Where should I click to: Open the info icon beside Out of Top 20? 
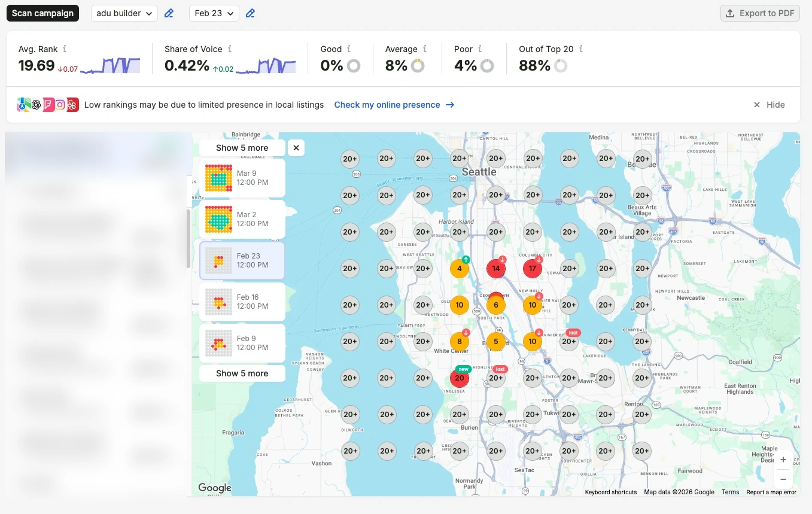[581, 49]
